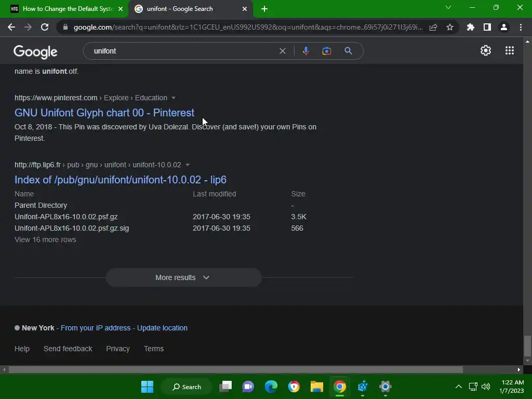This screenshot has height=399, width=532.
Task: Launch the Chat app from the taskbar
Action: coord(248,387)
